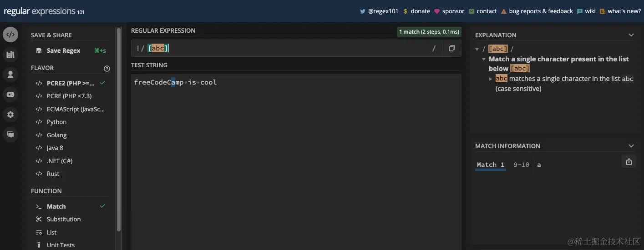Click the left sidebar scrollbar
Viewport: 644px width, 250px height.
click(119, 130)
